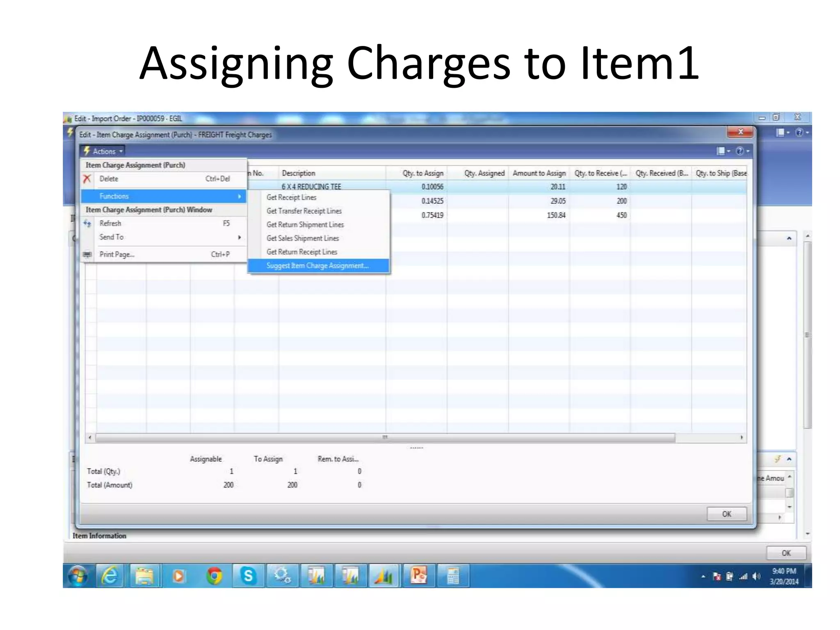The width and height of the screenshot is (840, 630).
Task: Click the grid's scroll-left arrow
Action: 90,438
